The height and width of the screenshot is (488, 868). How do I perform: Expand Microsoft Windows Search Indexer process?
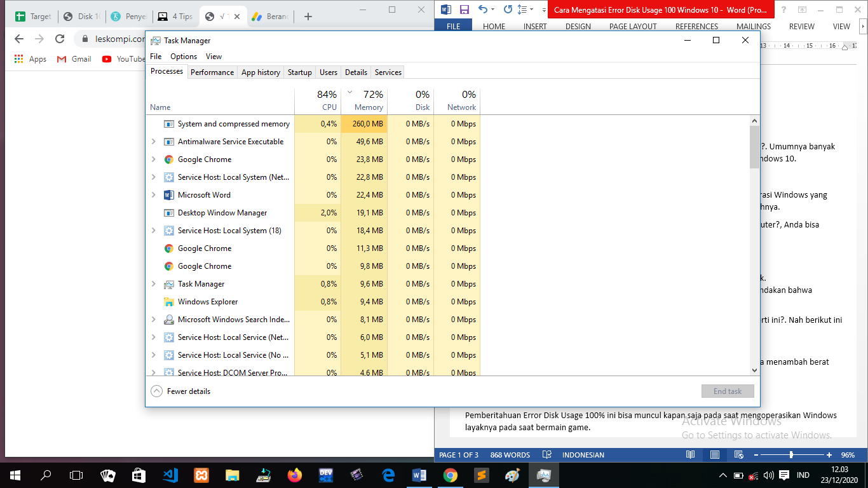[153, 320]
